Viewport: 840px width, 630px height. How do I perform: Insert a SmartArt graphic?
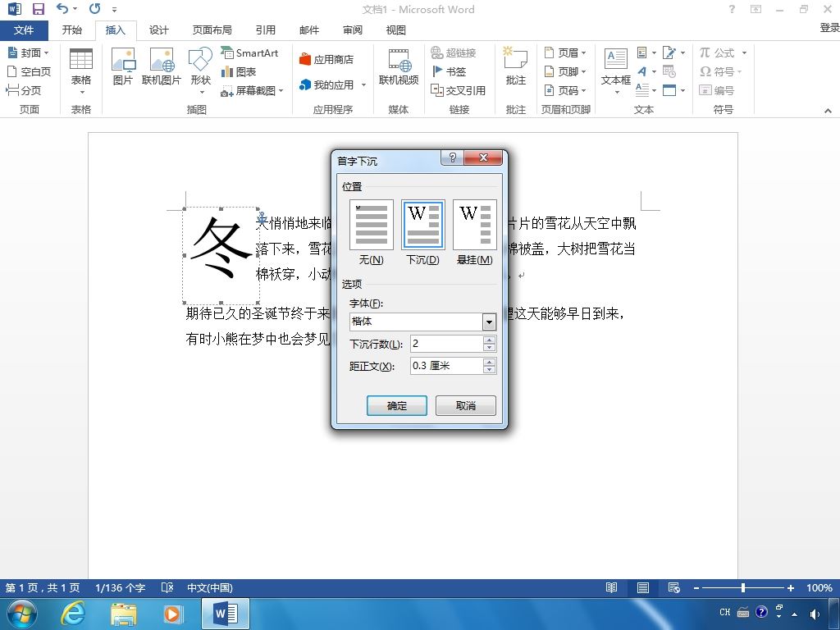coord(249,52)
